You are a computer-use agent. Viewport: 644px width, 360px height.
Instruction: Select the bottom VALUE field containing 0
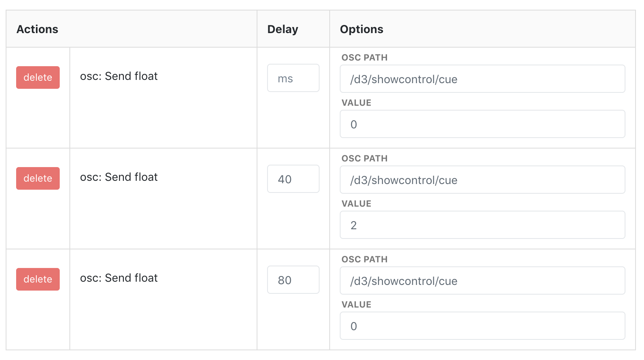point(482,326)
